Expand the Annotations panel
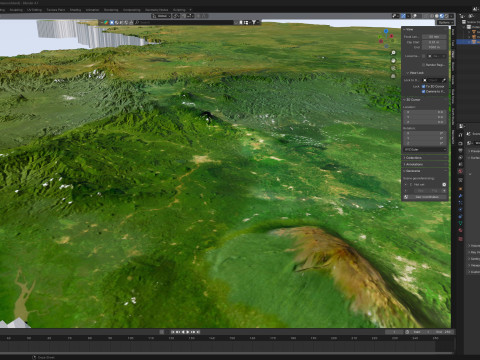 [425, 164]
